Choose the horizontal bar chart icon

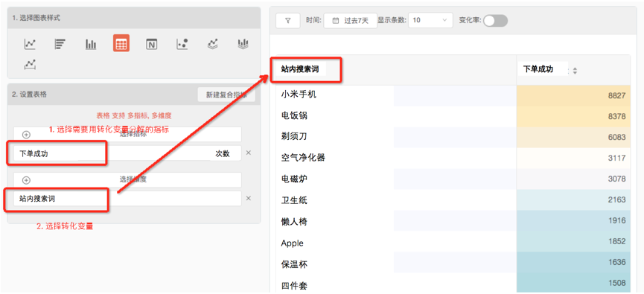[x=60, y=44]
